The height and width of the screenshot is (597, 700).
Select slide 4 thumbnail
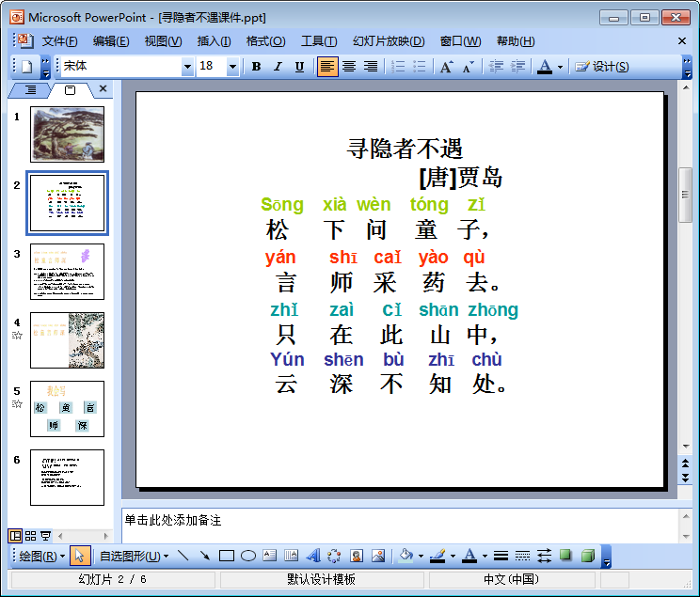pyautogui.click(x=67, y=340)
